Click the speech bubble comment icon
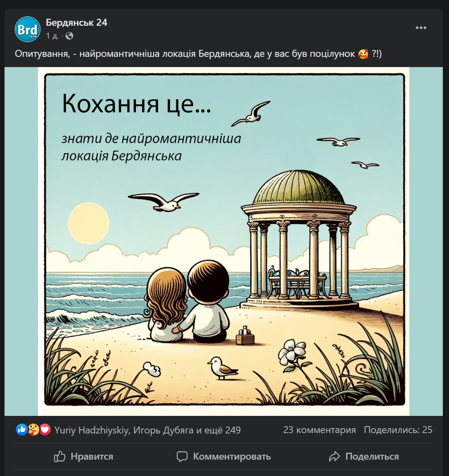 182,456
